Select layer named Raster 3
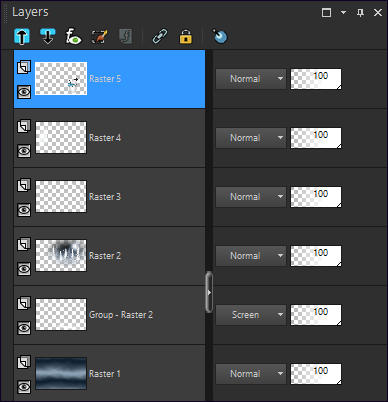 pyautogui.click(x=105, y=197)
